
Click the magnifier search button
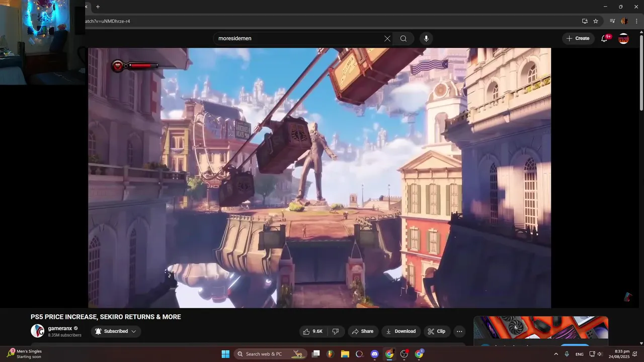404,39
